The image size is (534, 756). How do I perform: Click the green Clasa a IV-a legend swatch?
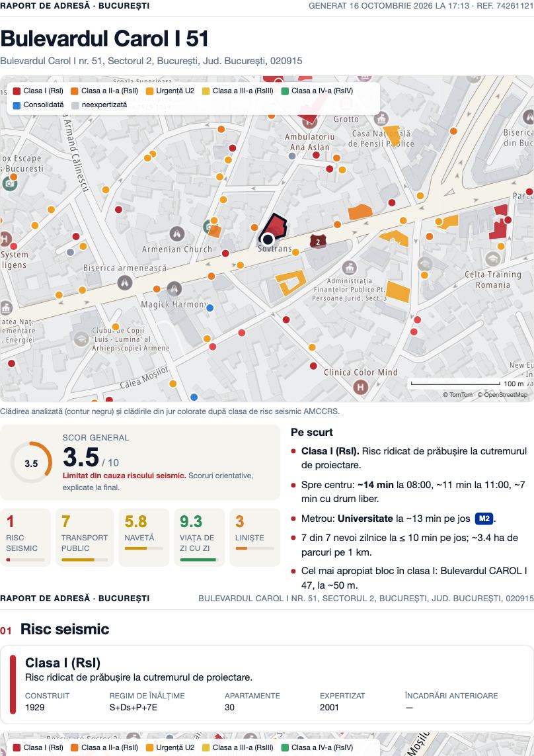coord(285,91)
